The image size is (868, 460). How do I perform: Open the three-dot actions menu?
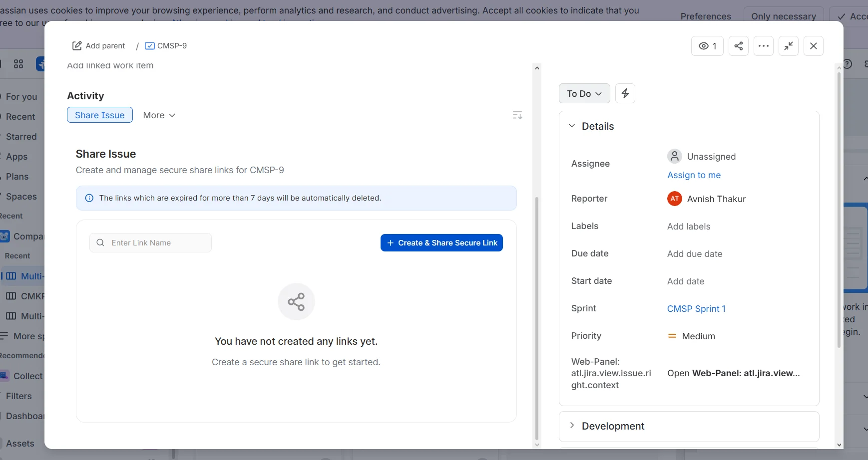point(764,46)
